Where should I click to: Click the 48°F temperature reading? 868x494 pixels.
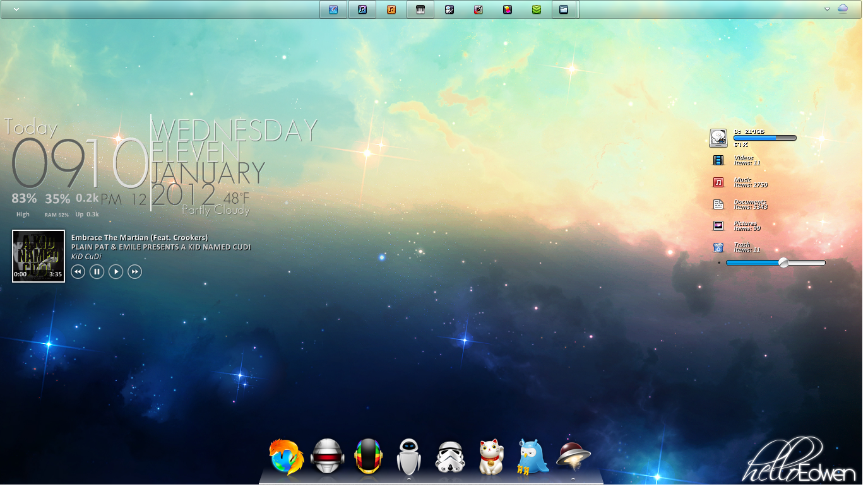[x=236, y=199]
